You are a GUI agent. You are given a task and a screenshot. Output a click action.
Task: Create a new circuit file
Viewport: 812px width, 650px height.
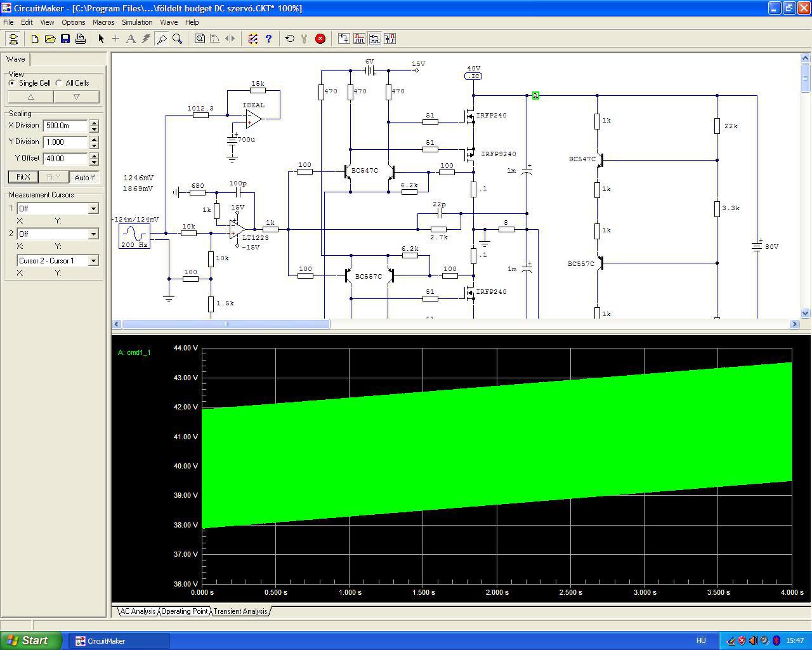coord(35,39)
